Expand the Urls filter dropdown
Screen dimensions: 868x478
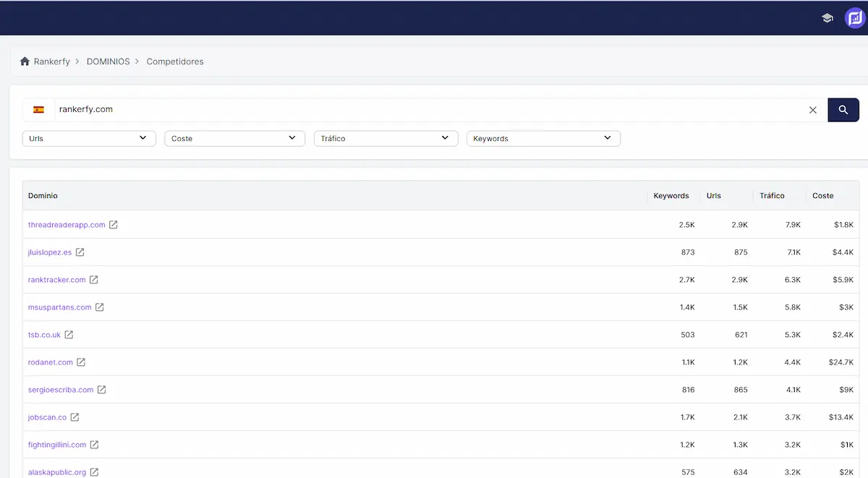(x=89, y=138)
